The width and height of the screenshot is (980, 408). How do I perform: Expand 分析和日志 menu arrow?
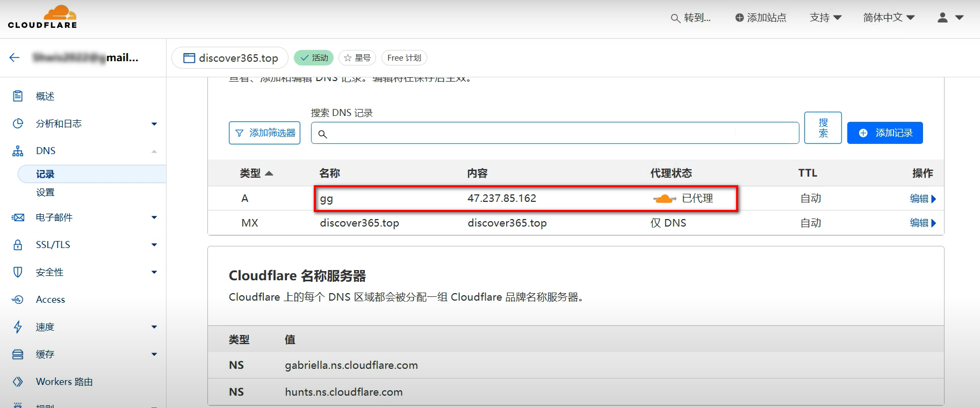(x=154, y=124)
